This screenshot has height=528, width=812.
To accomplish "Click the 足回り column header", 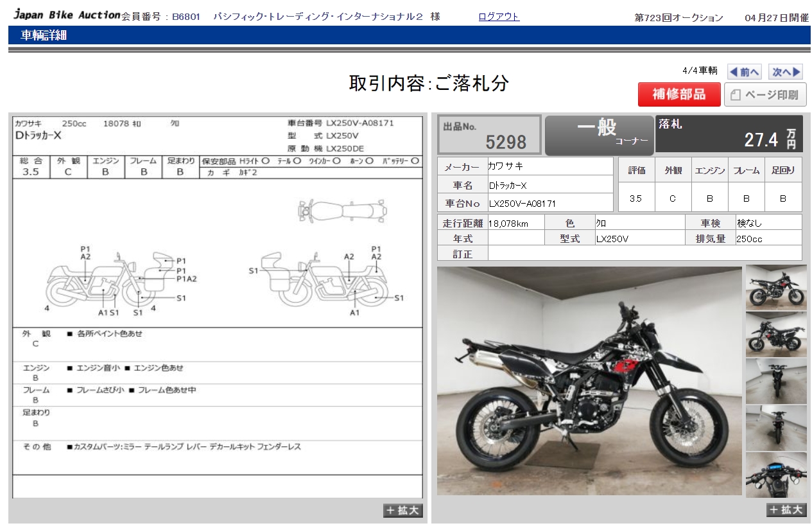I will tap(783, 170).
